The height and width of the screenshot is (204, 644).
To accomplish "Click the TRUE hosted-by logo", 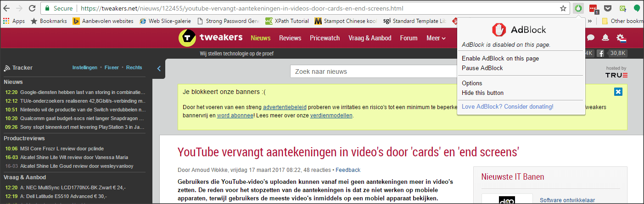I will pos(616,75).
